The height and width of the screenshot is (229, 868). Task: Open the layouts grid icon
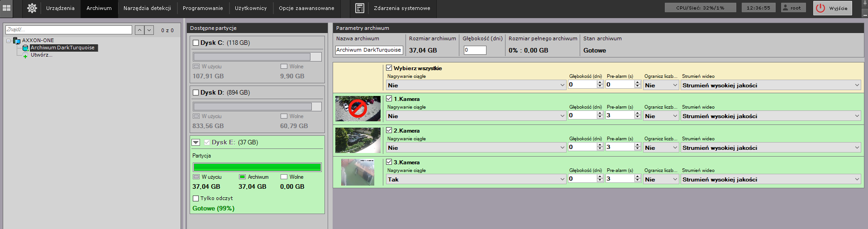7,8
